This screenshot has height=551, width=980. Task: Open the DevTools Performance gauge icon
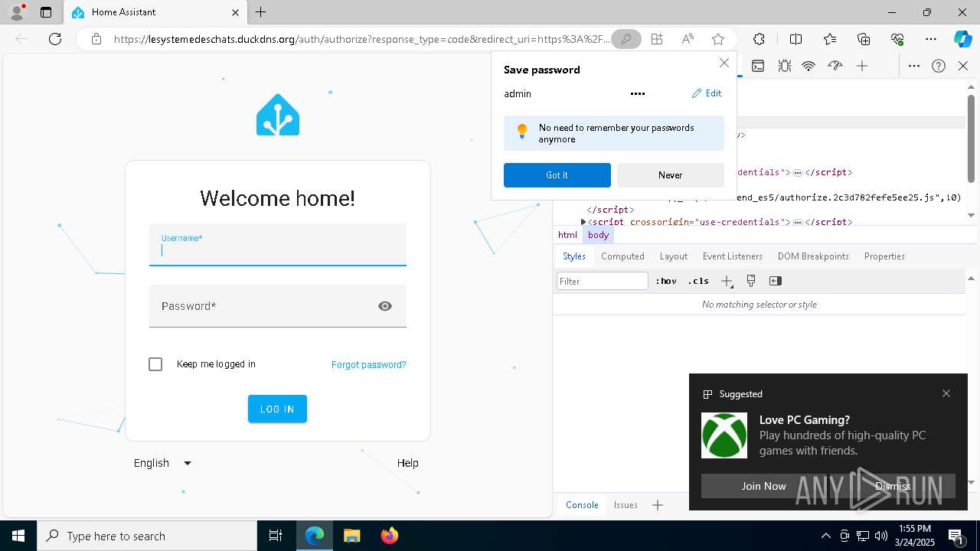pyautogui.click(x=835, y=66)
